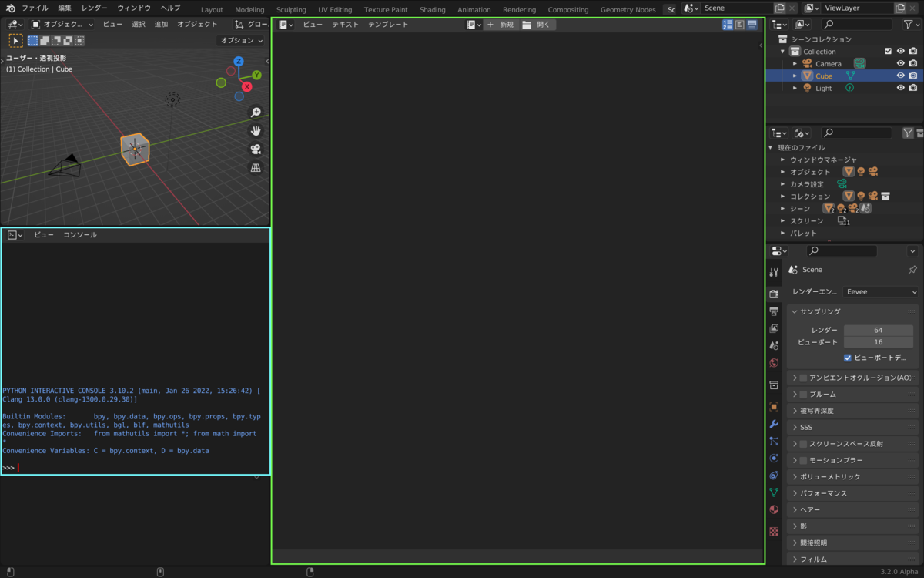The width and height of the screenshot is (924, 578).
Task: Open the Scene properties tab
Action: [774, 345]
